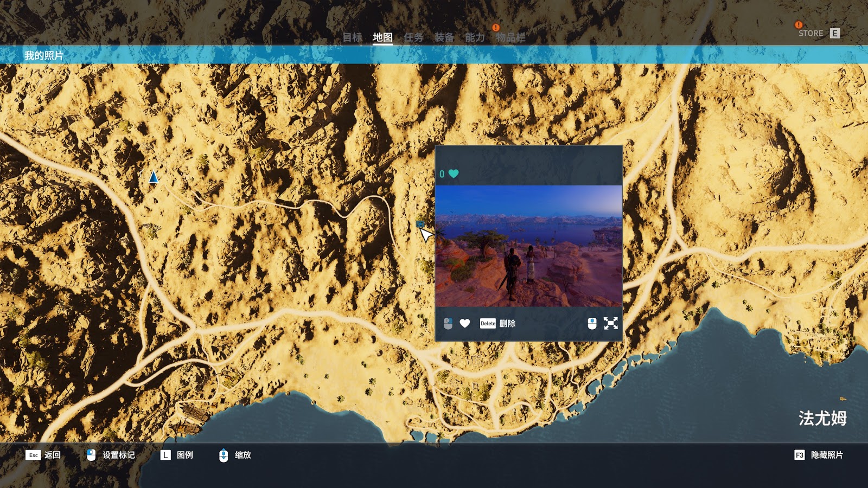Open the photo thumbnail preview
The image size is (868, 488).
tap(528, 246)
